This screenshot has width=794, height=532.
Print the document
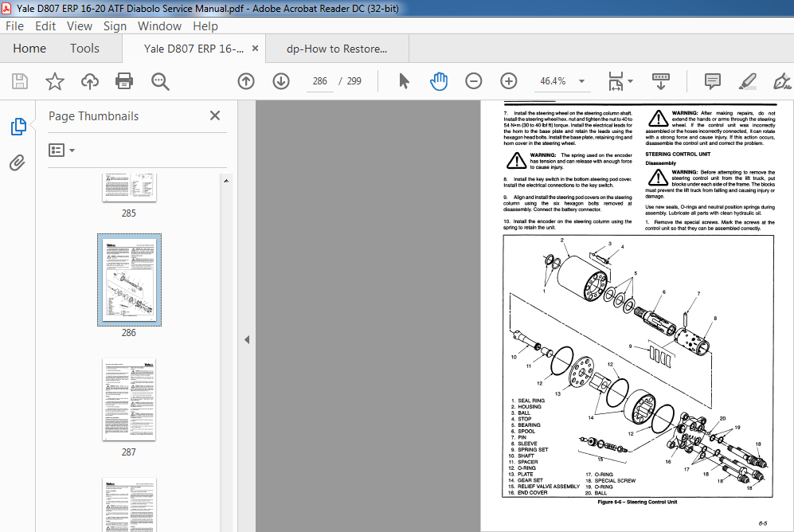[124, 81]
